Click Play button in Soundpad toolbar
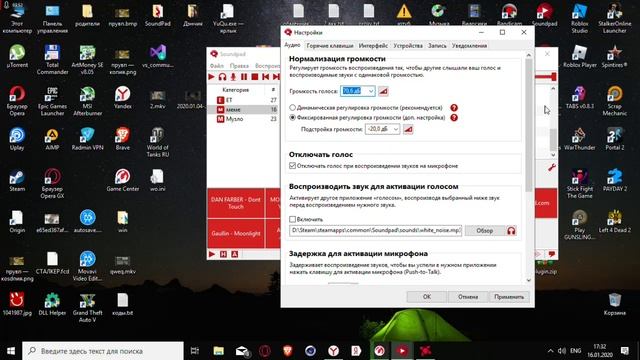Viewport: 640px width, 360px height. tap(211, 77)
